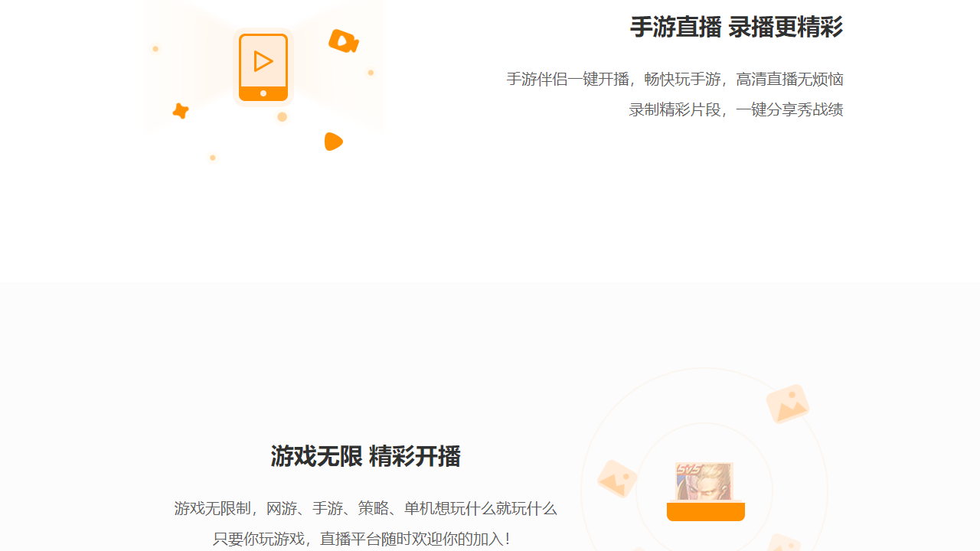Click the small orange dot below the phone
The width and height of the screenshot is (980, 551).
point(282,117)
